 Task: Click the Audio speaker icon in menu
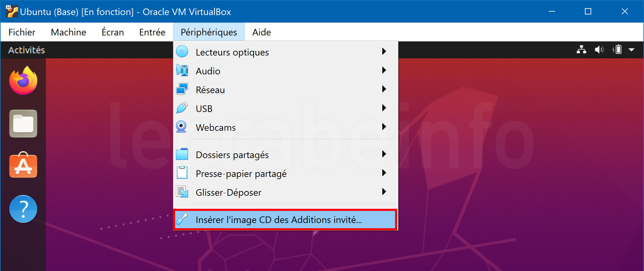click(x=182, y=70)
